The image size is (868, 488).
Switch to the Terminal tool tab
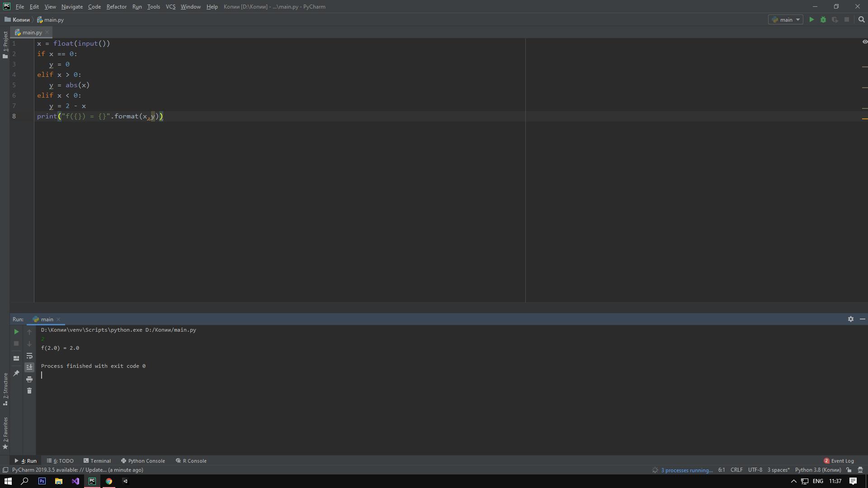click(97, 461)
